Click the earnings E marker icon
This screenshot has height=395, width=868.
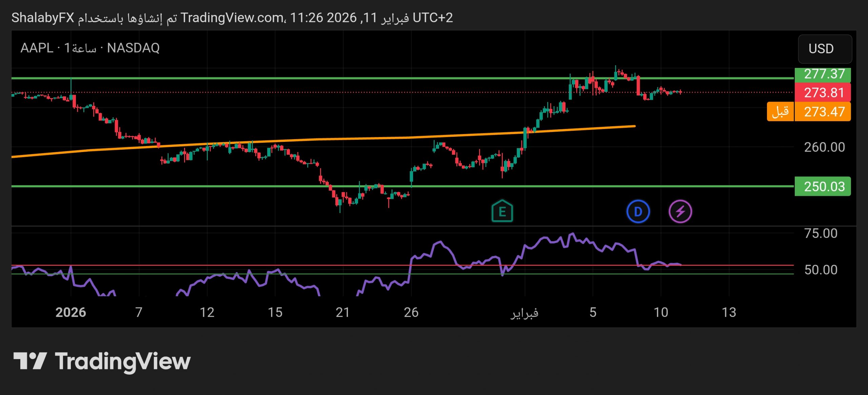pyautogui.click(x=502, y=211)
